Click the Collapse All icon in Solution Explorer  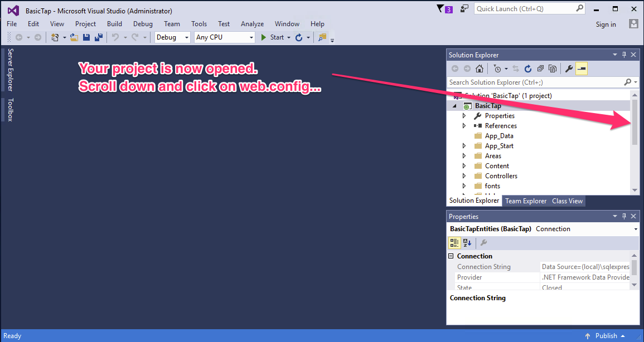pos(540,69)
